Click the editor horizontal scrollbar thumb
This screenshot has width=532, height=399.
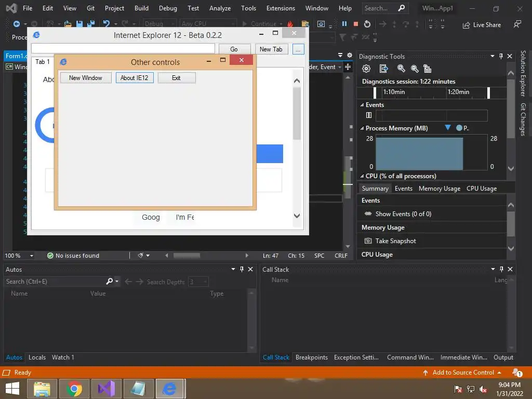tap(187, 256)
